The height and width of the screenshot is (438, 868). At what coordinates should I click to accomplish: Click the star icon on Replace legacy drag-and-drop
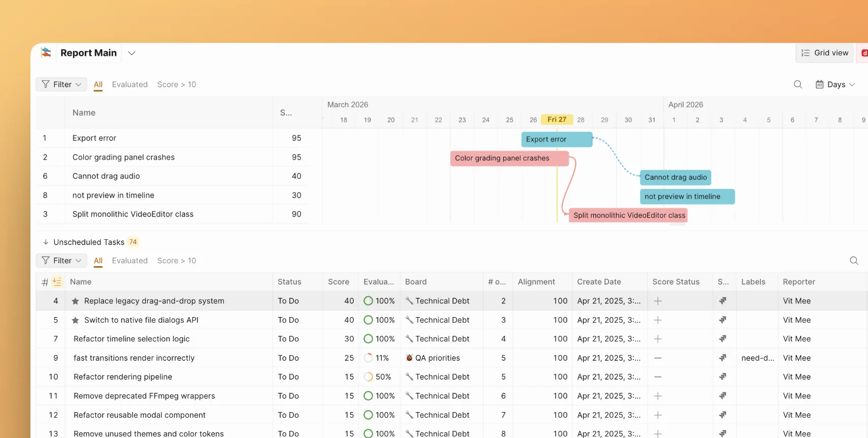[75, 301]
